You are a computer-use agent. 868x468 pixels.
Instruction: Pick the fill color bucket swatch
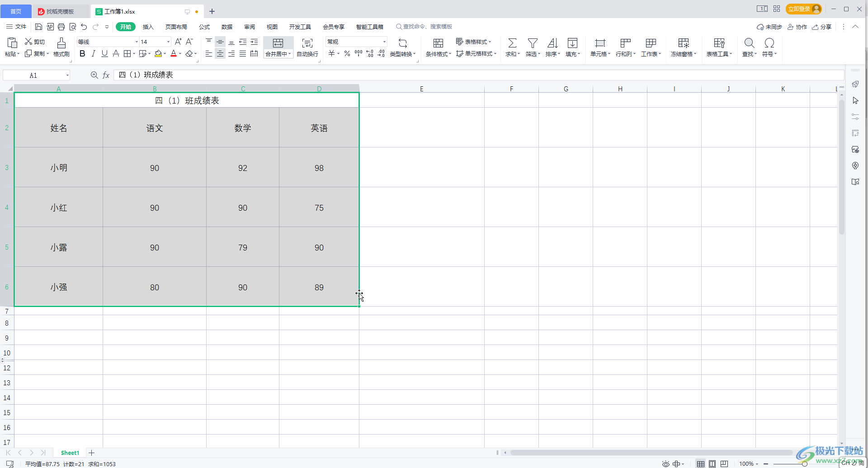pyautogui.click(x=158, y=54)
